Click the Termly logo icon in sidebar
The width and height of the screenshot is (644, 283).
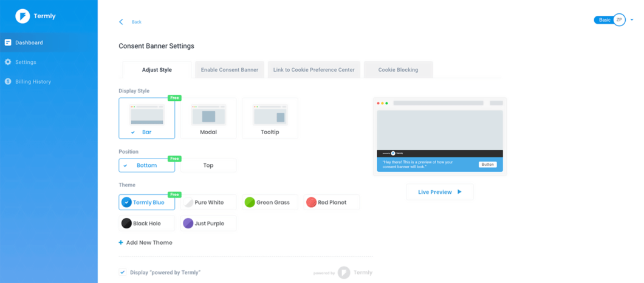22,16
